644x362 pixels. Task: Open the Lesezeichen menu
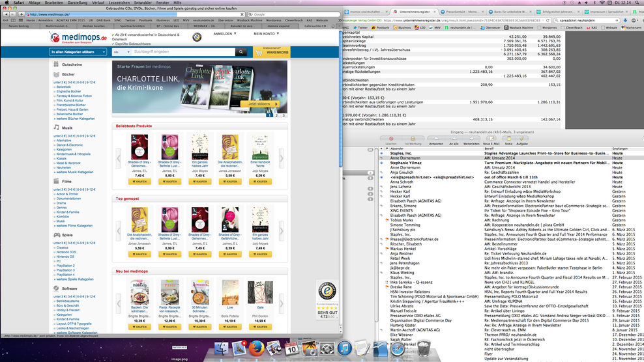[119, 3]
